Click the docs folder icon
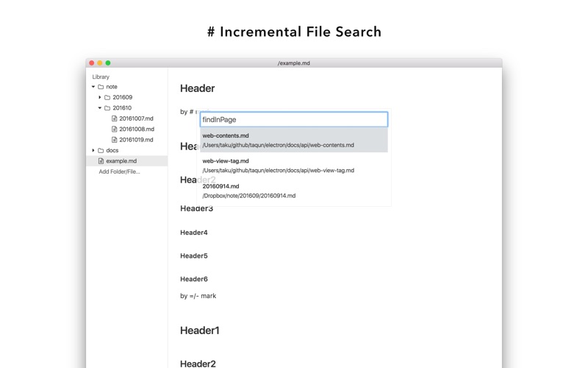Image resolution: width=588 pixels, height=368 pixels. point(101,150)
